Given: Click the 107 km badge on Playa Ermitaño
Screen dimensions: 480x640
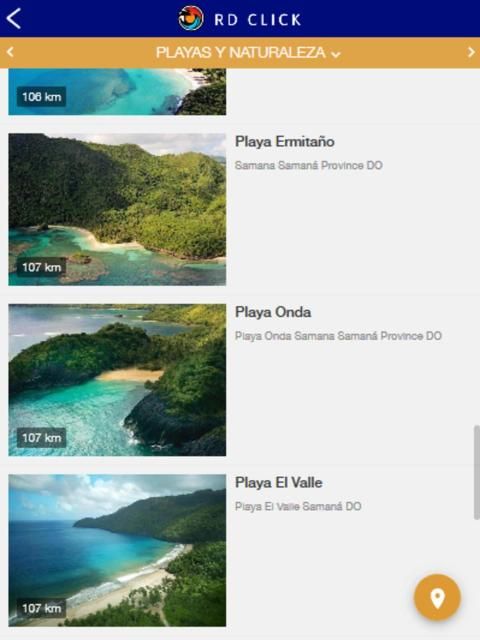Looking at the screenshot, I should (41, 267).
